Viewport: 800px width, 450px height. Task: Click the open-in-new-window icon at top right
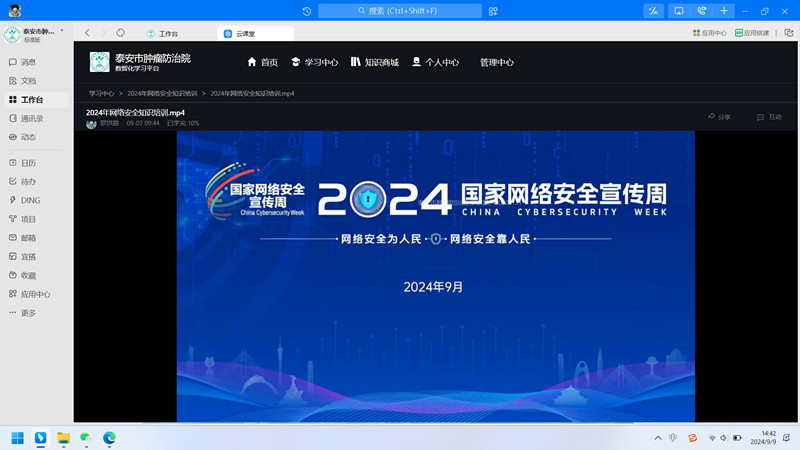(789, 33)
